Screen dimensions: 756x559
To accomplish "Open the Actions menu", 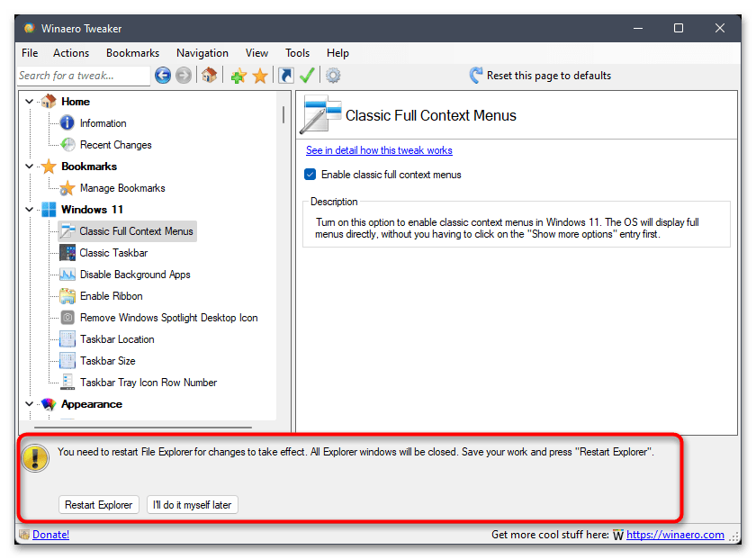I will pos(71,53).
